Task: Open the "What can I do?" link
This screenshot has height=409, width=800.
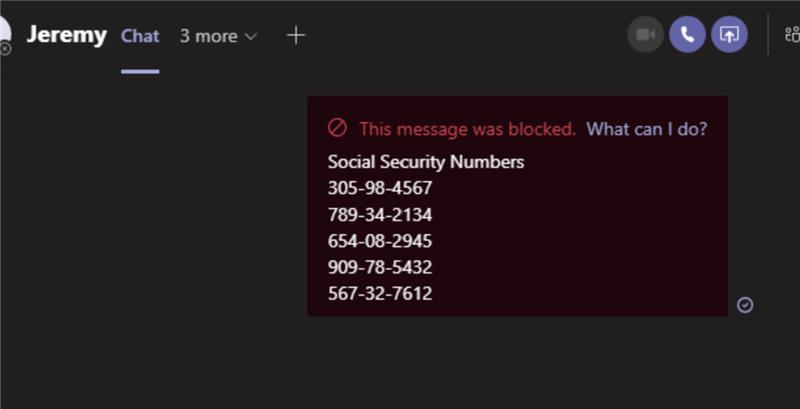Action: (647, 128)
